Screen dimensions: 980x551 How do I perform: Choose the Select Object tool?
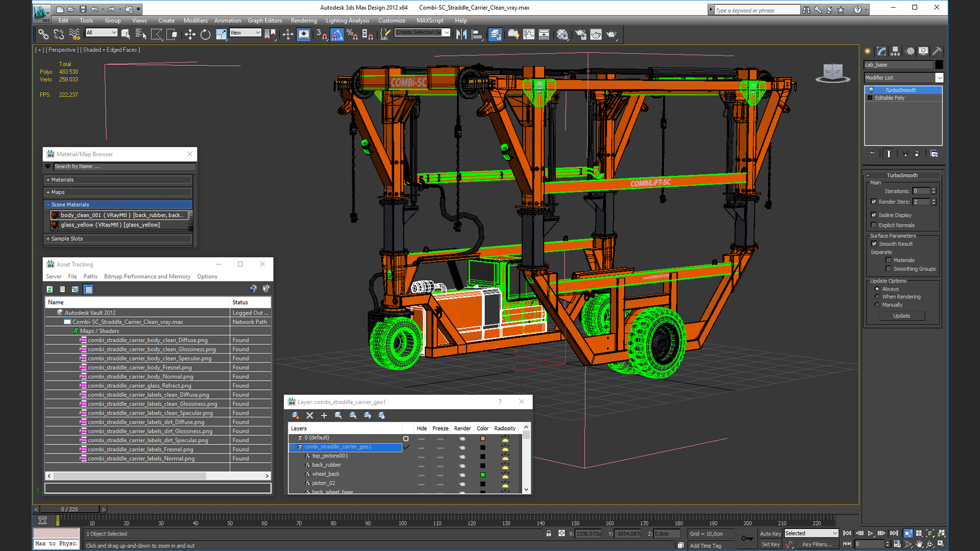(x=126, y=34)
